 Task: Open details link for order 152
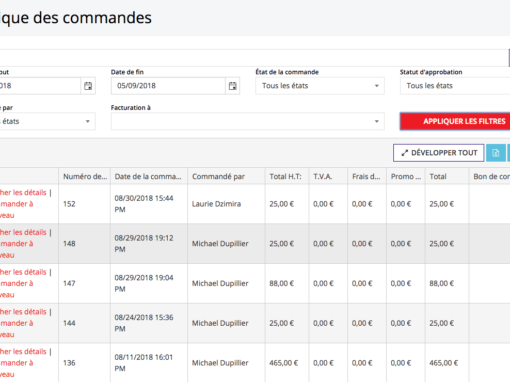point(23,193)
